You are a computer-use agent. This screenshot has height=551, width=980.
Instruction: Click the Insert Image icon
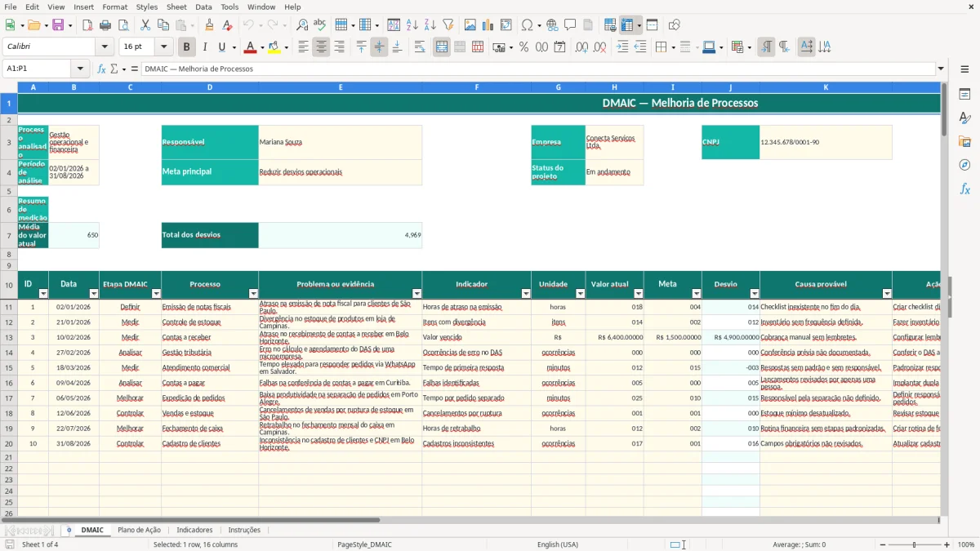click(x=471, y=25)
